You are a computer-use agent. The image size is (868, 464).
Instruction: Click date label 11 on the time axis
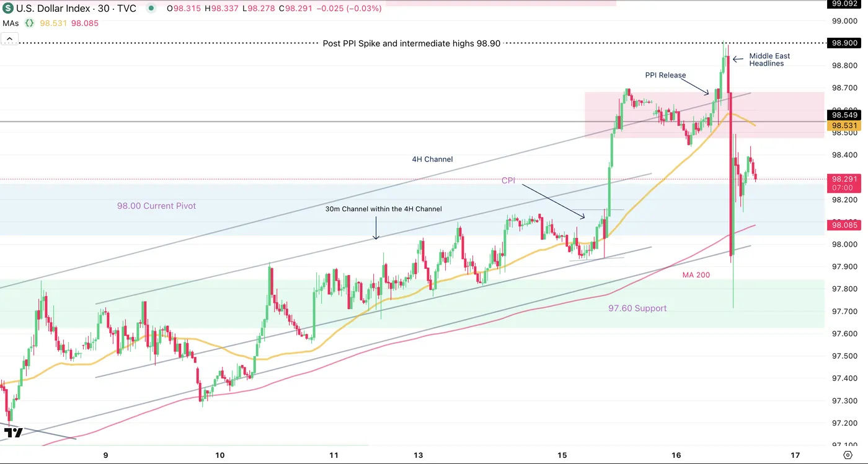click(334, 455)
